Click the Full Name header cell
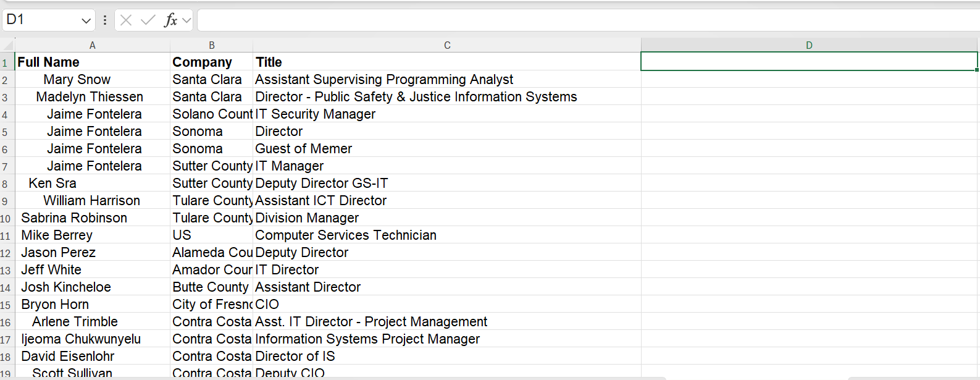This screenshot has width=980, height=380. [93, 62]
